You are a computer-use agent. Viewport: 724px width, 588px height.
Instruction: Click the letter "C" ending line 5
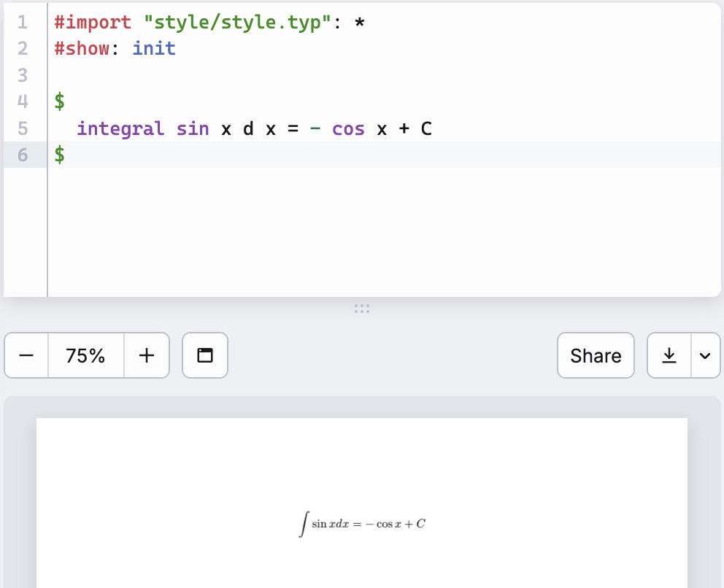[426, 129]
